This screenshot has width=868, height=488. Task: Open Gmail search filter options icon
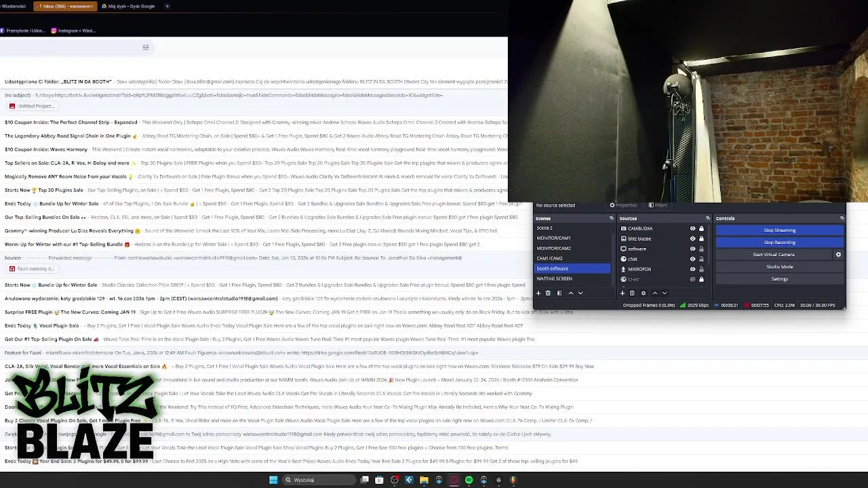tap(145, 47)
